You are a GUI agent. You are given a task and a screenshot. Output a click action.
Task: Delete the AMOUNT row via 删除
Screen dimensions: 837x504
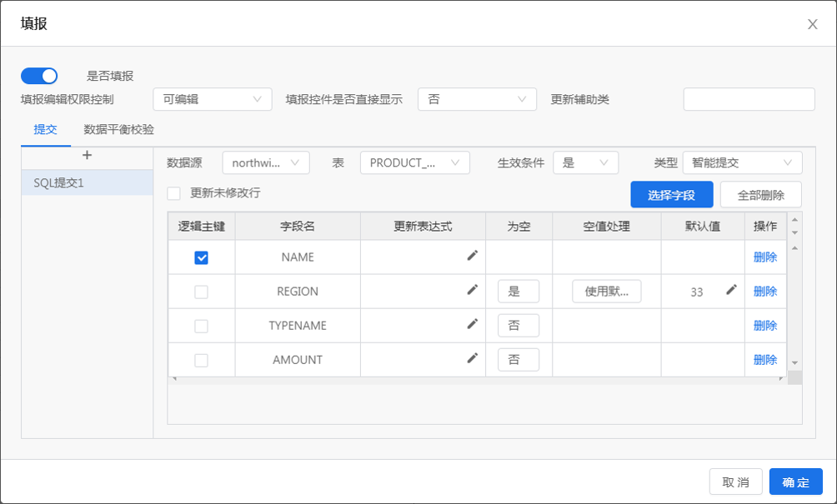point(765,360)
